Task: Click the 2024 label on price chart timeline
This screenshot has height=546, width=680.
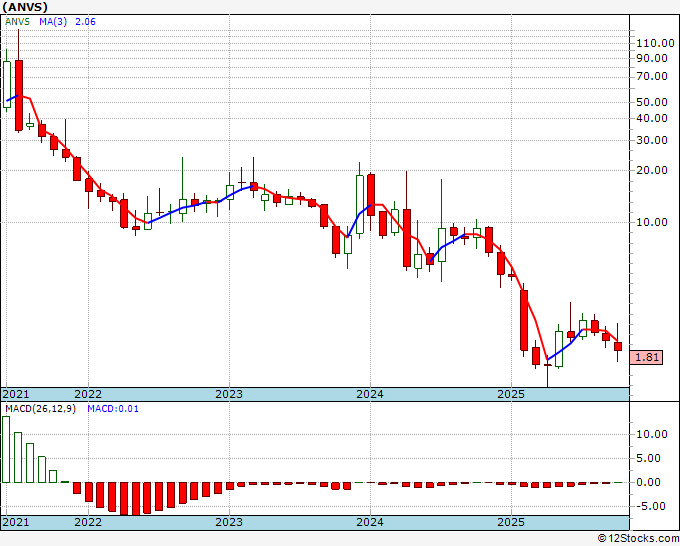Action: click(370, 394)
